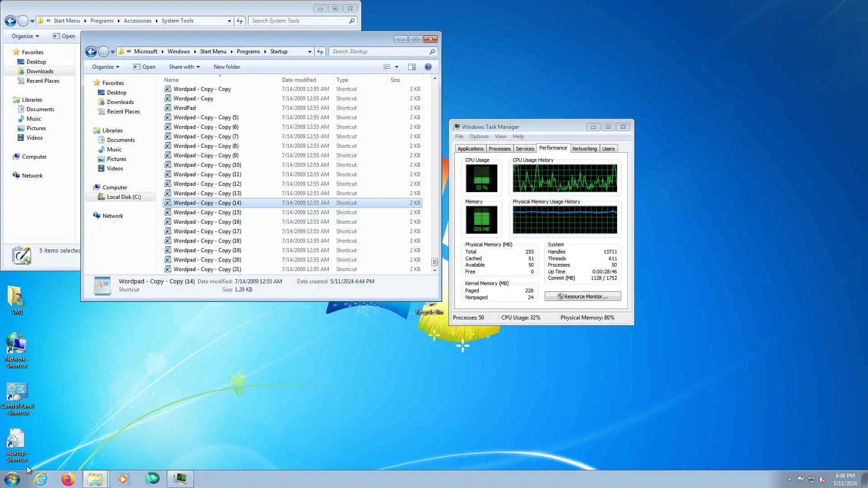This screenshot has width=868, height=488.
Task: Open the change view dropdown arrow
Action: pyautogui.click(x=396, y=67)
